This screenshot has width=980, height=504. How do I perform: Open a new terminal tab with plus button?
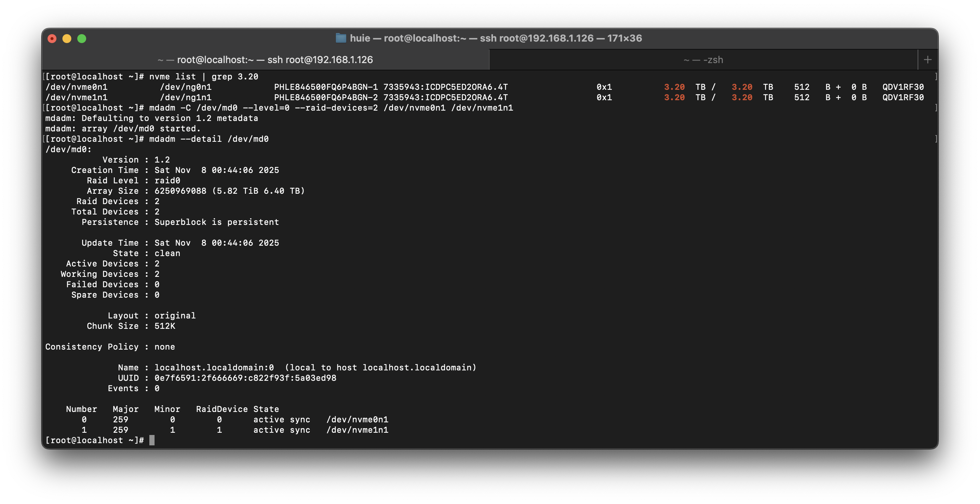[928, 60]
